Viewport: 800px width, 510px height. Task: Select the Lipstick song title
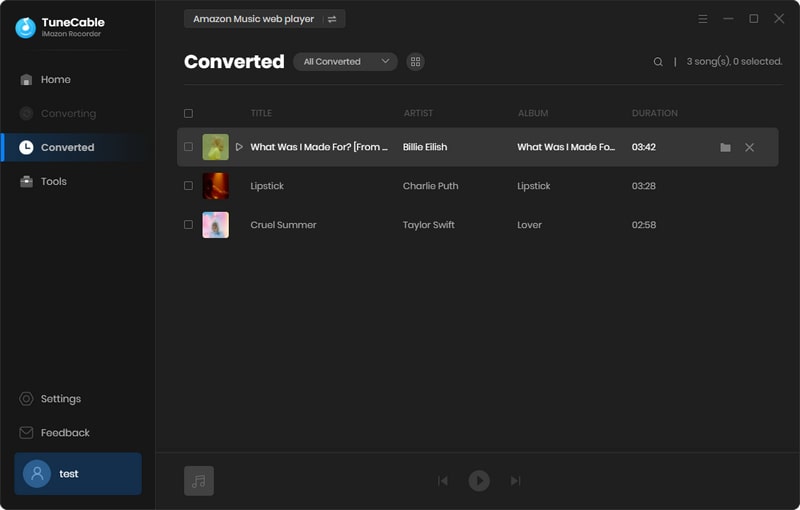(x=267, y=186)
